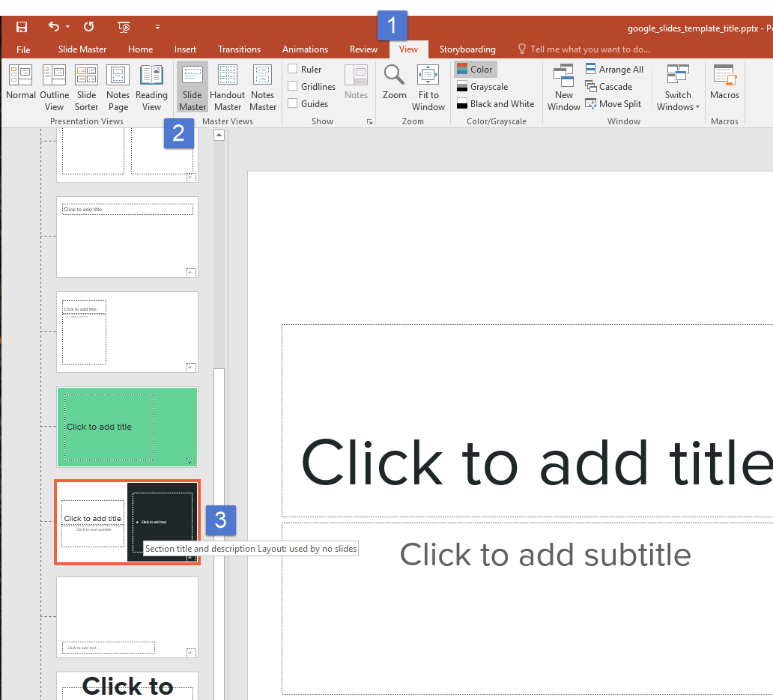Open the Handout Master view
The image size is (773, 700).
point(227,88)
